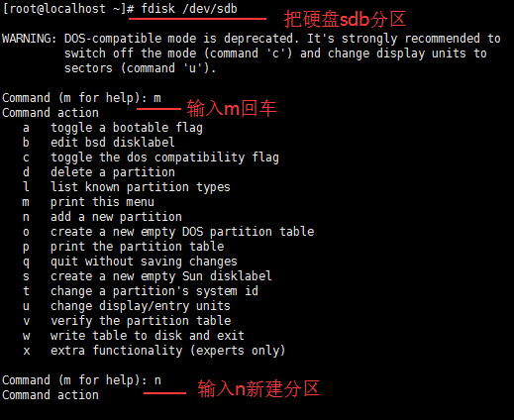Click the 'add a new partition' entry
The height and width of the screenshot is (420, 514).
point(102,217)
